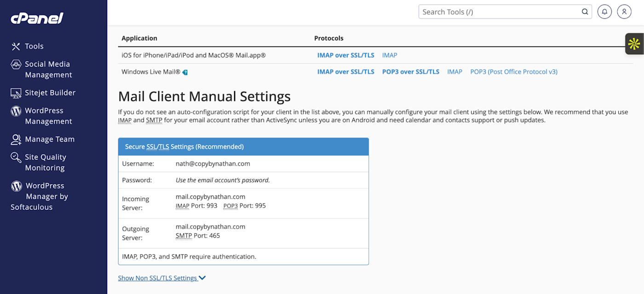Click IMAP Port: 993 text

(196, 206)
